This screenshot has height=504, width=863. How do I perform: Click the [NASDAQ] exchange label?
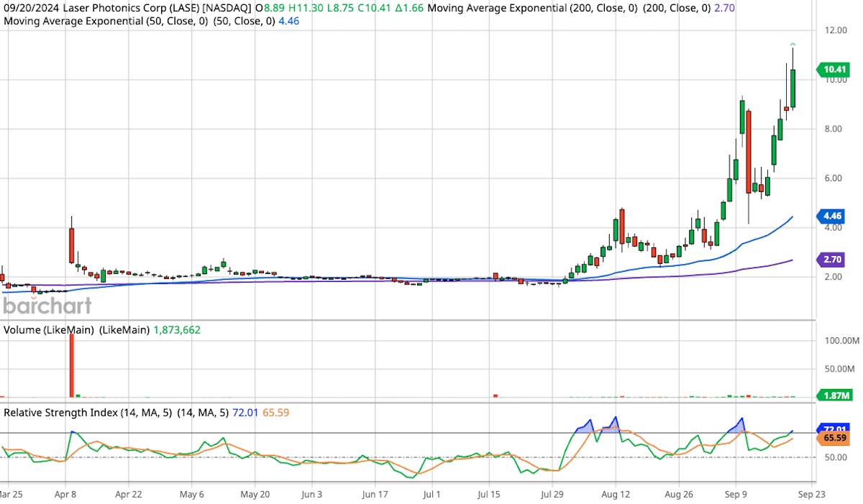227,7
